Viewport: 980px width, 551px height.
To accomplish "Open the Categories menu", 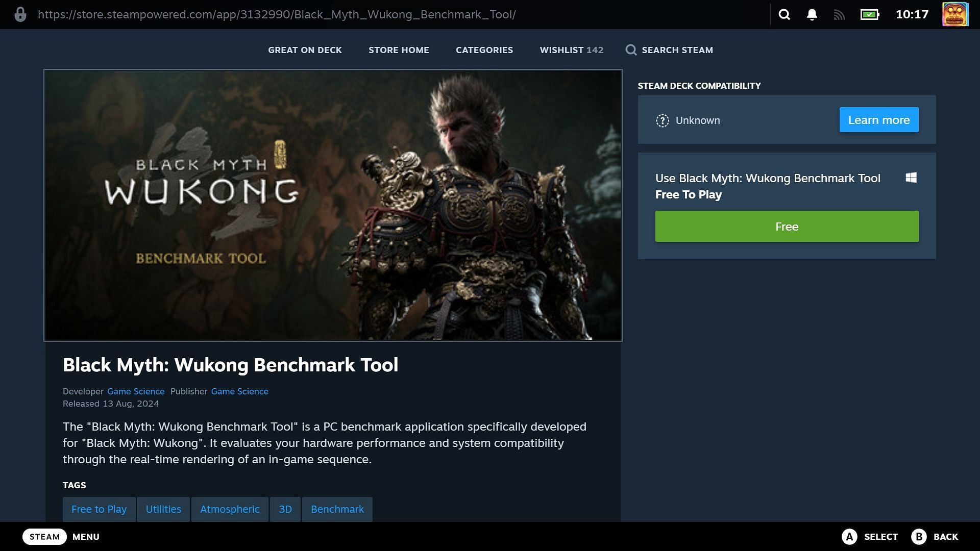I will coord(484,50).
